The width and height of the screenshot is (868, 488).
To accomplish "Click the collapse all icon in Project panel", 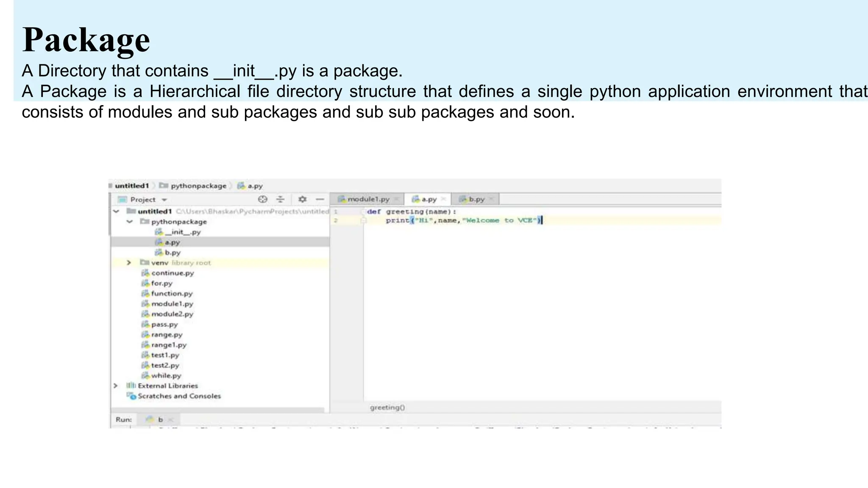I will tap(280, 199).
